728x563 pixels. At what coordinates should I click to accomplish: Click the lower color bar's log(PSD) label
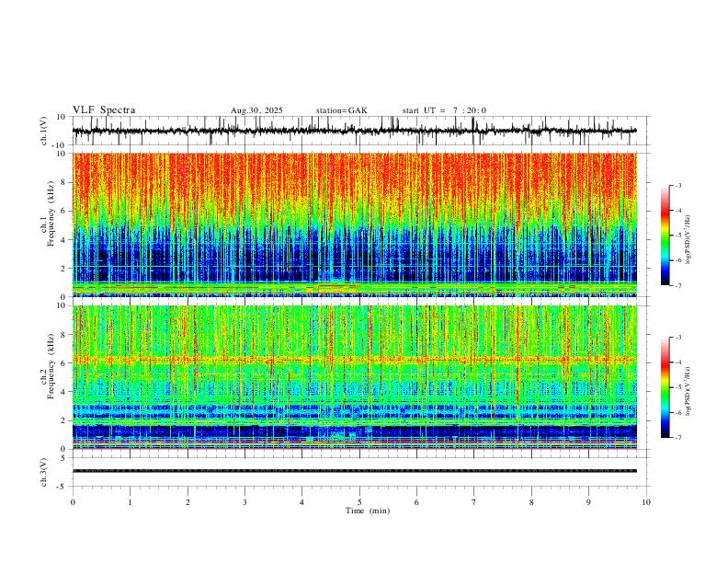688,391
